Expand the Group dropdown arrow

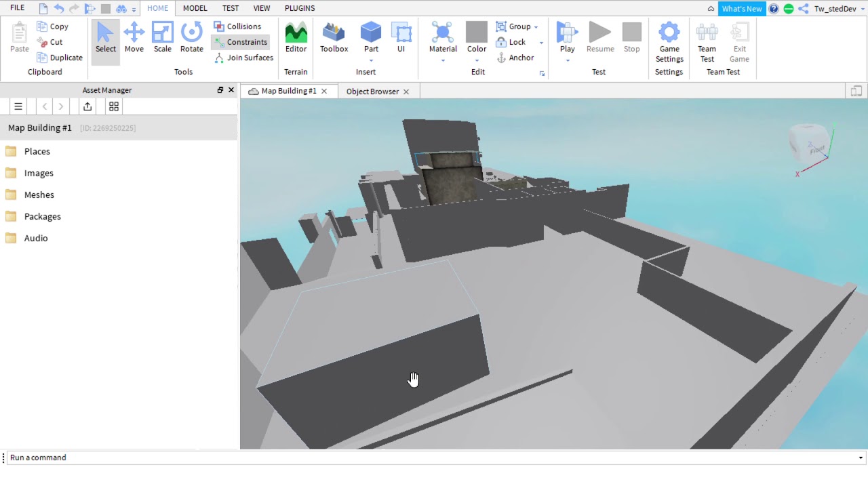536,27
